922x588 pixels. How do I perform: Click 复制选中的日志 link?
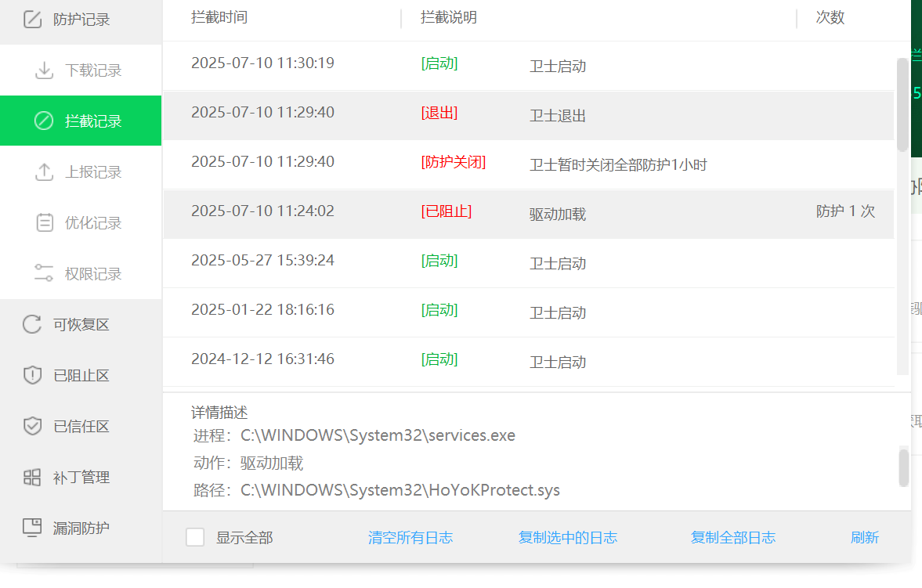pos(568,538)
